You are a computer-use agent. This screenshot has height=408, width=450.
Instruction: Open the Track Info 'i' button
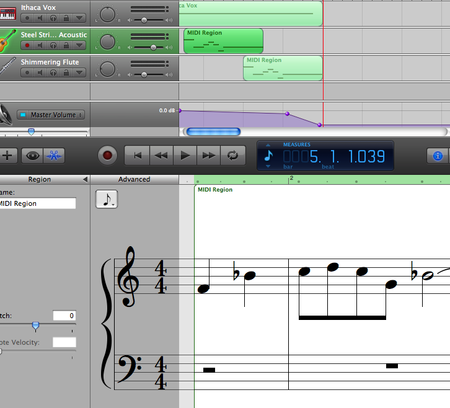[438, 156]
